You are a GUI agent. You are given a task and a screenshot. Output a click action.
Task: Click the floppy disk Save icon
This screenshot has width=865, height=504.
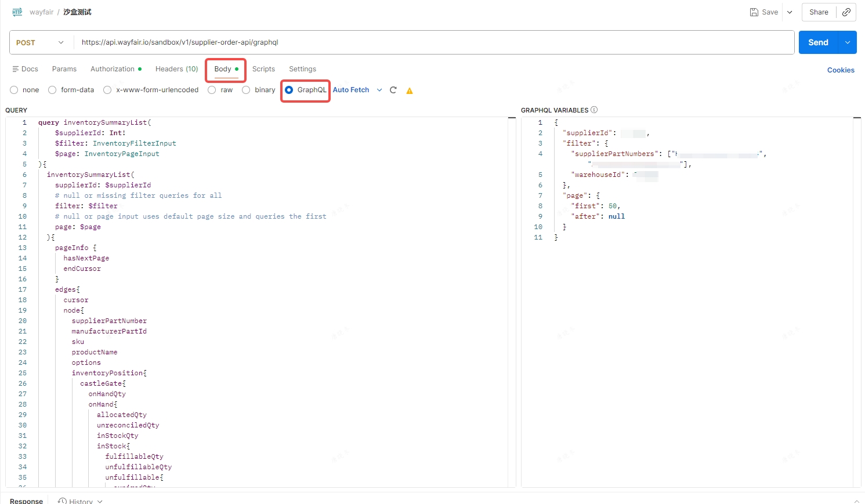(754, 12)
